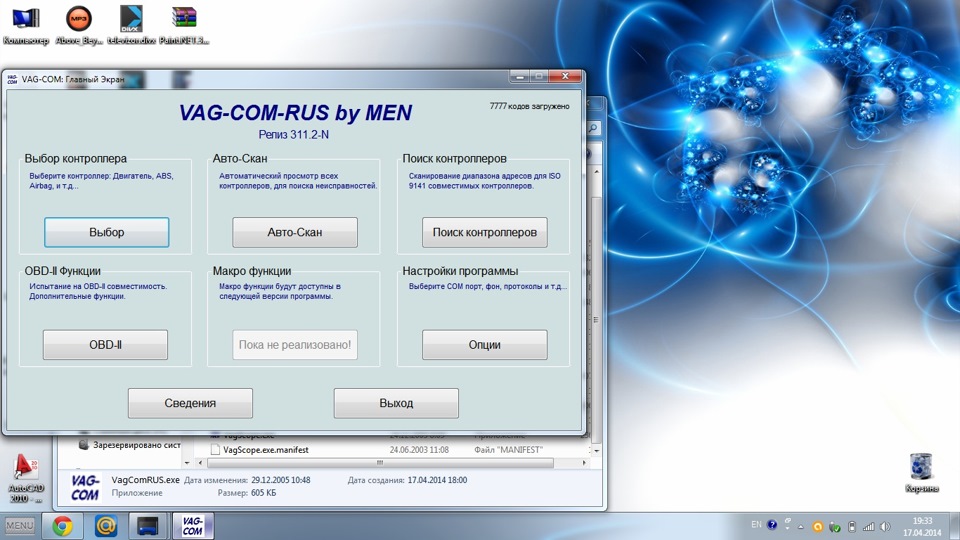Click the VAG-COM title bar icon

tap(12, 78)
